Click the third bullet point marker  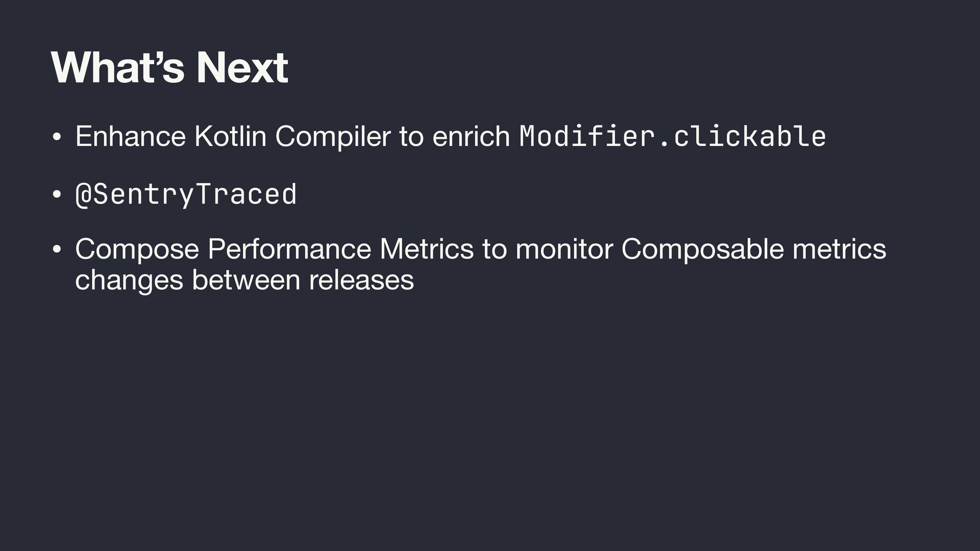[x=57, y=250]
